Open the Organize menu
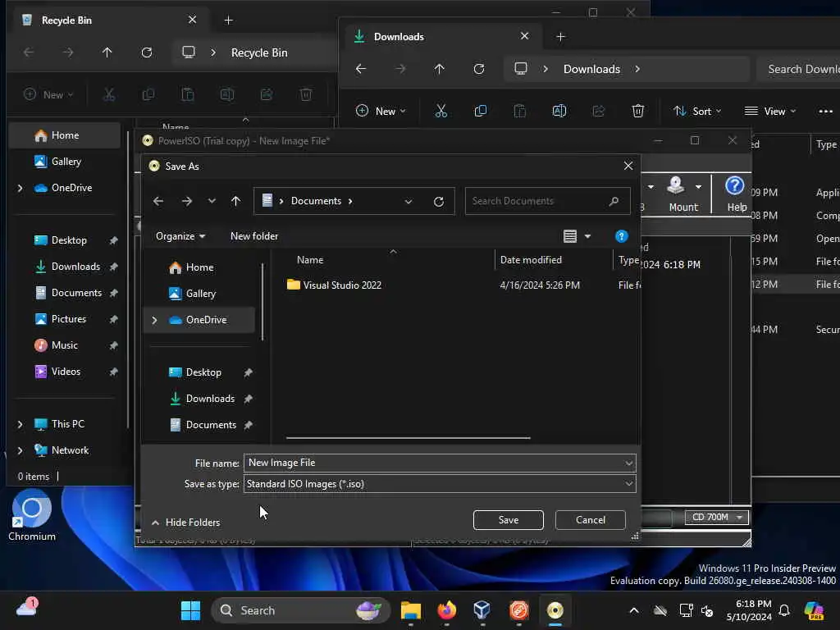840x630 pixels. coord(180,236)
